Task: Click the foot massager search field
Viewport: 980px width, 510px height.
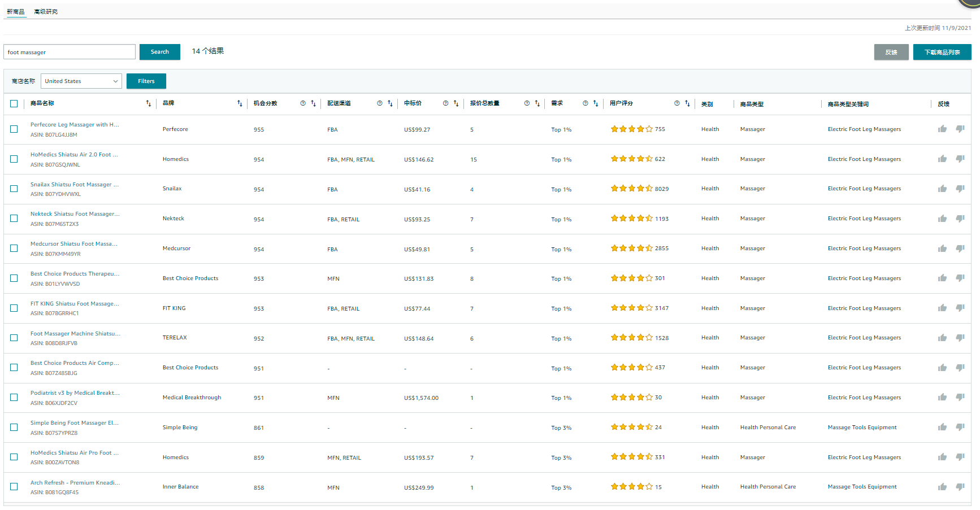Action: tap(70, 52)
